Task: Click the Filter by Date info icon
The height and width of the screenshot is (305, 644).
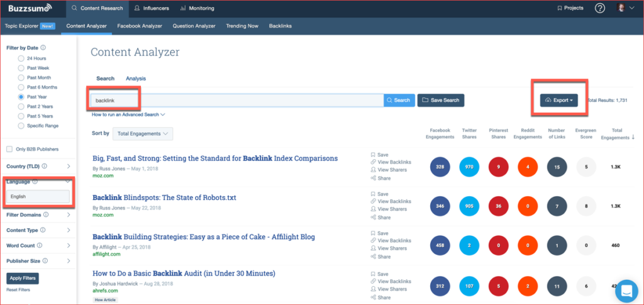Action: (x=43, y=47)
